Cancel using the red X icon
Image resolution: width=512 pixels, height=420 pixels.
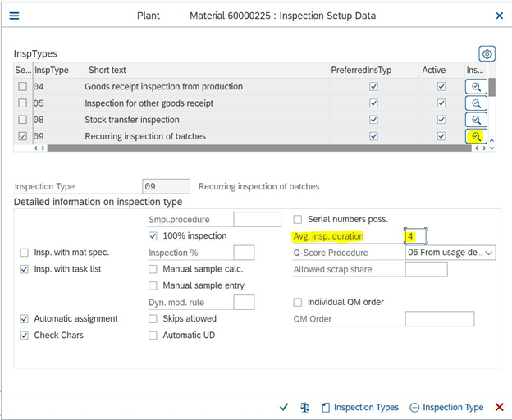click(499, 407)
